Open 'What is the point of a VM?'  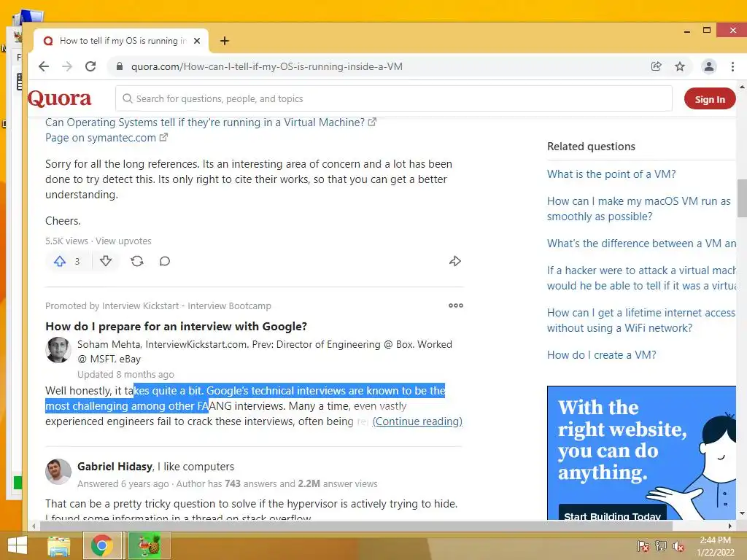pos(611,174)
